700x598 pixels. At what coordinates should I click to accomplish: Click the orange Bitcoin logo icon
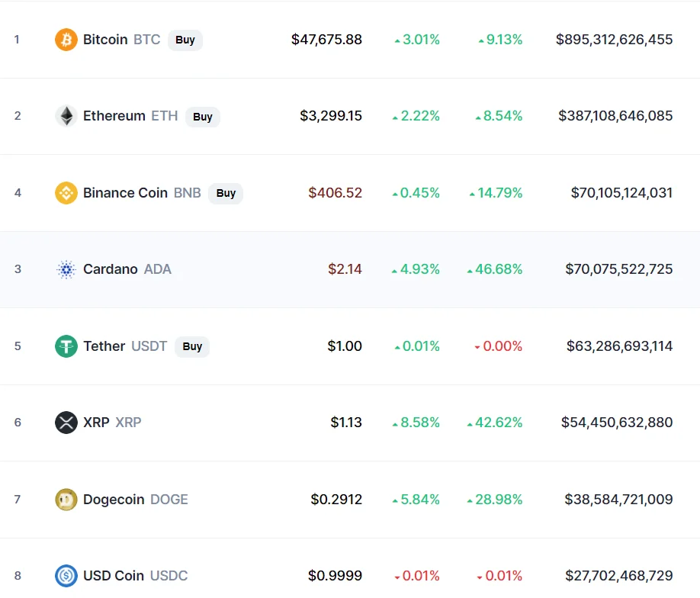66,40
